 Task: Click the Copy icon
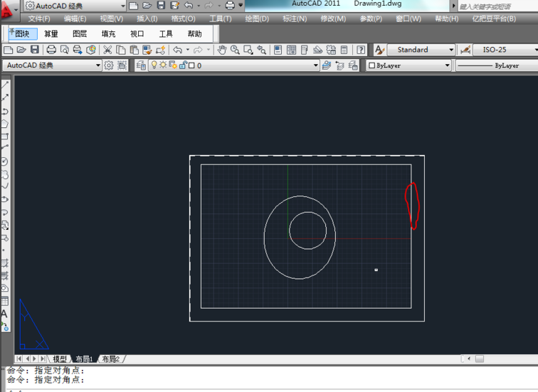tap(121, 50)
